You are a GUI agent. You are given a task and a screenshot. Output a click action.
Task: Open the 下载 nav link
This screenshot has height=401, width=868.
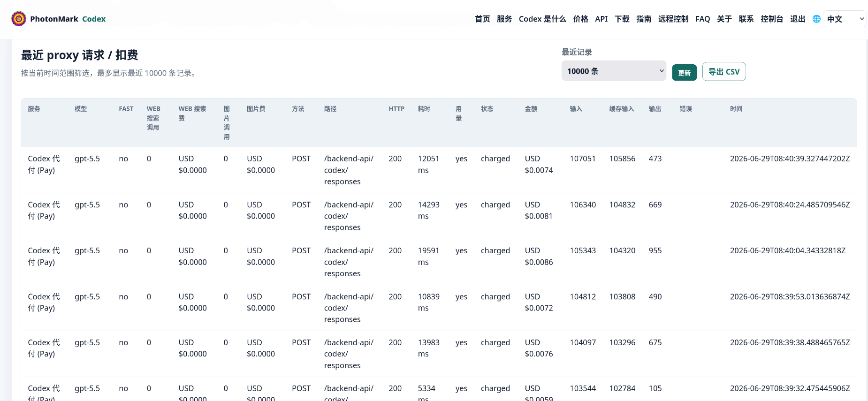(622, 19)
